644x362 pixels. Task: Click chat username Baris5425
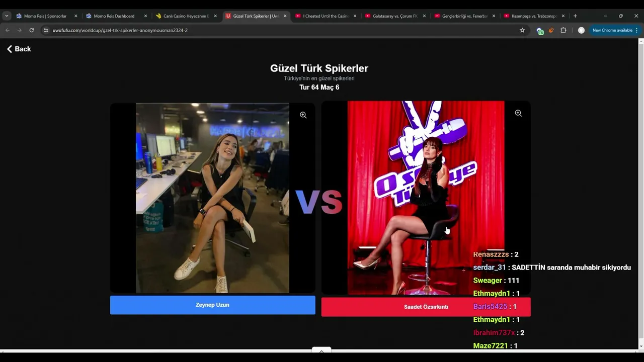[490, 307]
